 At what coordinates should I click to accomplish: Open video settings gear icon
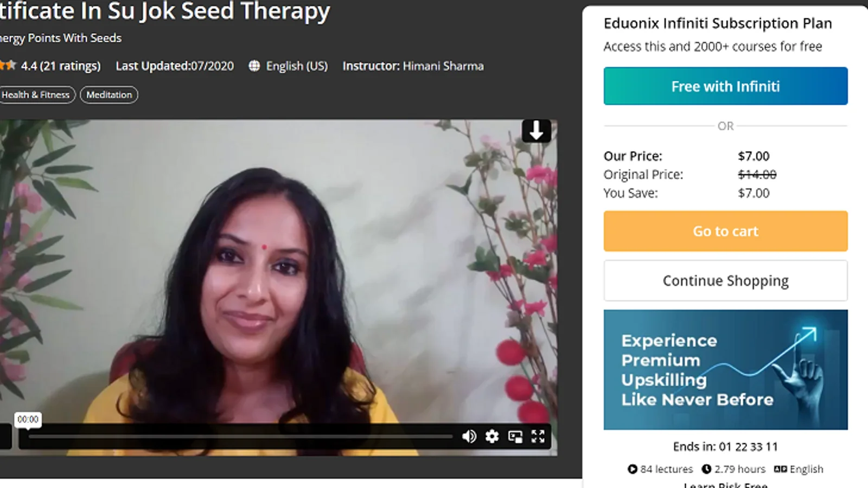492,436
